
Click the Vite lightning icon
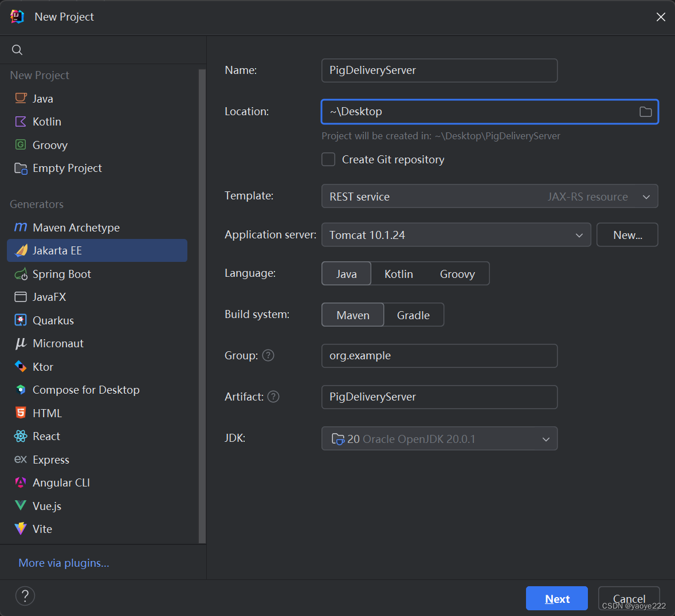point(21,528)
